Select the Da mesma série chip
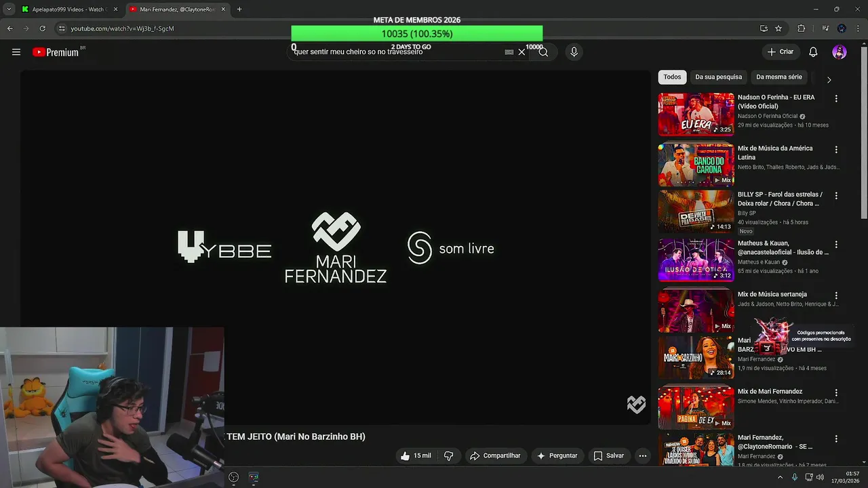Image resolution: width=868 pixels, height=488 pixels. [779, 77]
